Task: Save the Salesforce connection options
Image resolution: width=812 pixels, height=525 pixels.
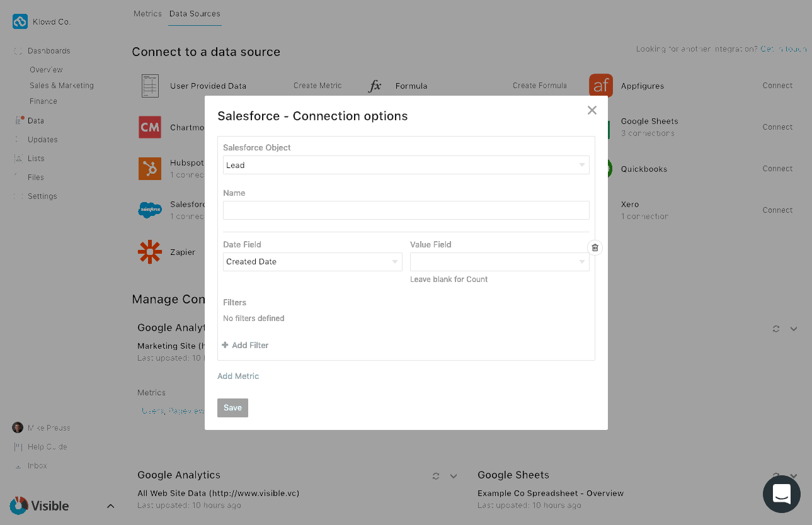Action: pos(232,408)
